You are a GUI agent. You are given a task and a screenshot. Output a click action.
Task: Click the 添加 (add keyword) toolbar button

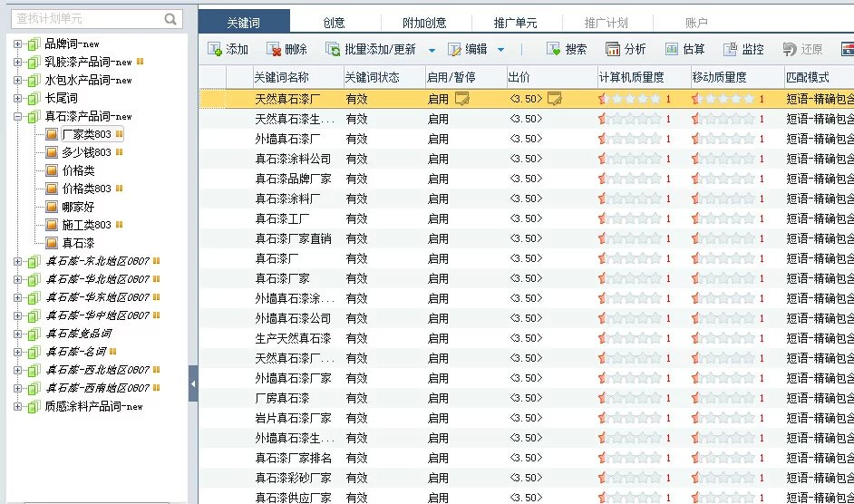[x=228, y=50]
